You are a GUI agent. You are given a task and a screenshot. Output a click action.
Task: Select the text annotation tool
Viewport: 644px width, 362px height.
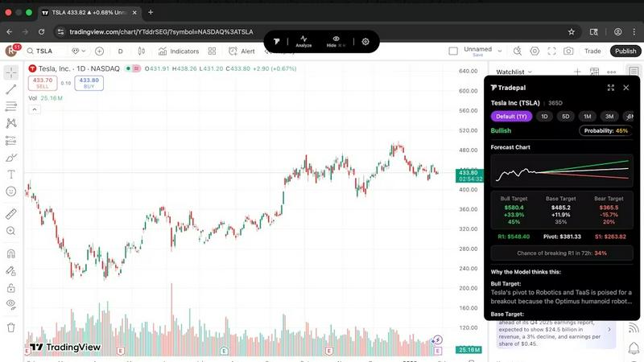pos(11,174)
